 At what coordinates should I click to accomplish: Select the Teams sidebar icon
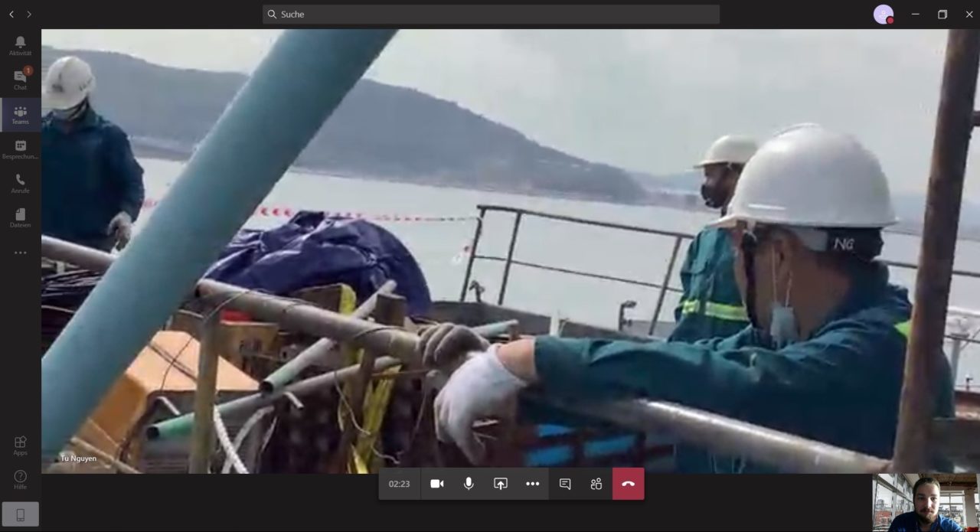[x=20, y=115]
